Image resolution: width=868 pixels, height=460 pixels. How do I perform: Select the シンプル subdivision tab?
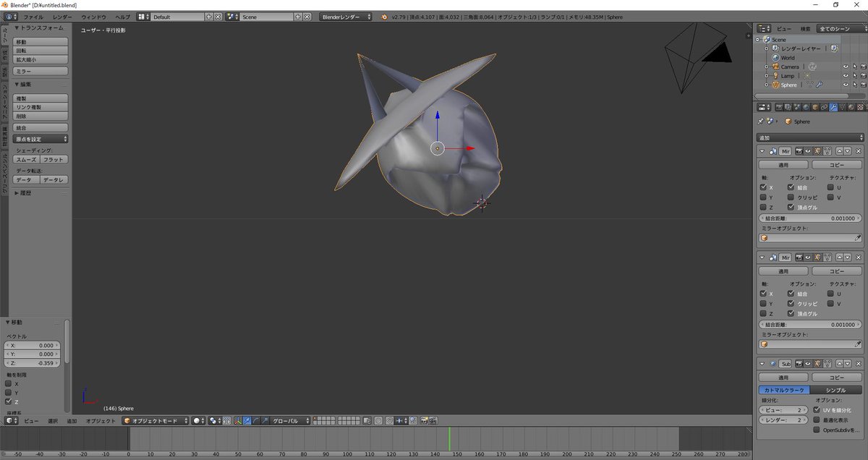tap(836, 390)
